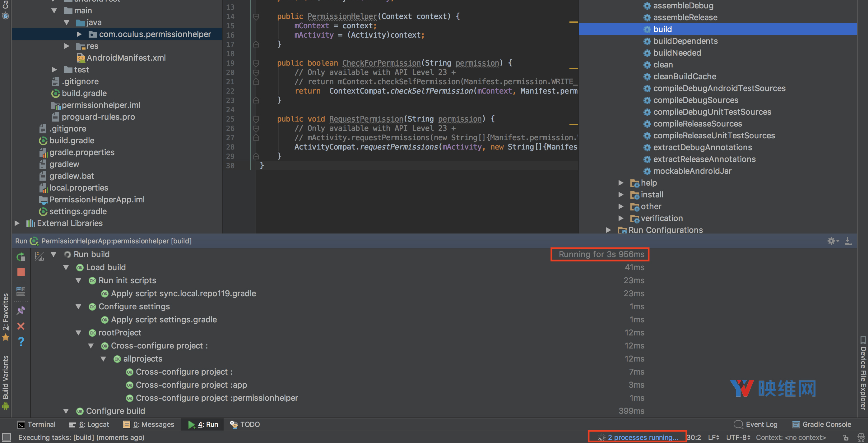This screenshot has width=868, height=443.
Task: Toggle tasks/text view mode icon
Action: coord(39,257)
